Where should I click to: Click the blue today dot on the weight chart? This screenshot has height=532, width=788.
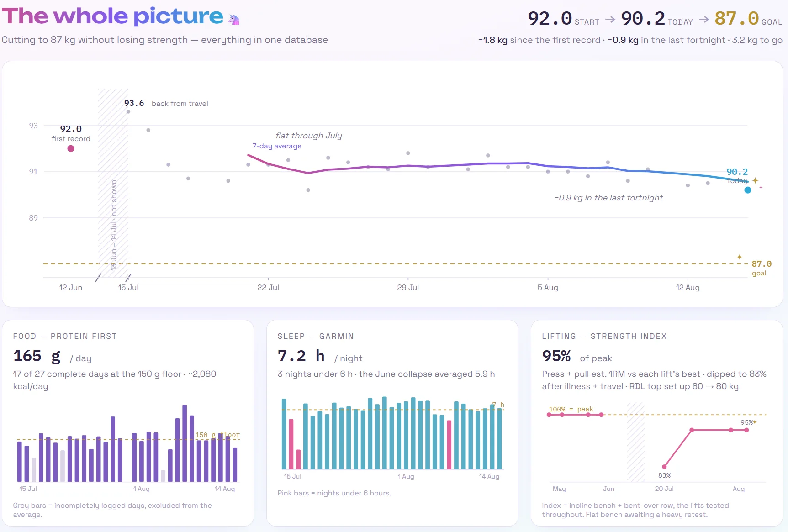[748, 190]
